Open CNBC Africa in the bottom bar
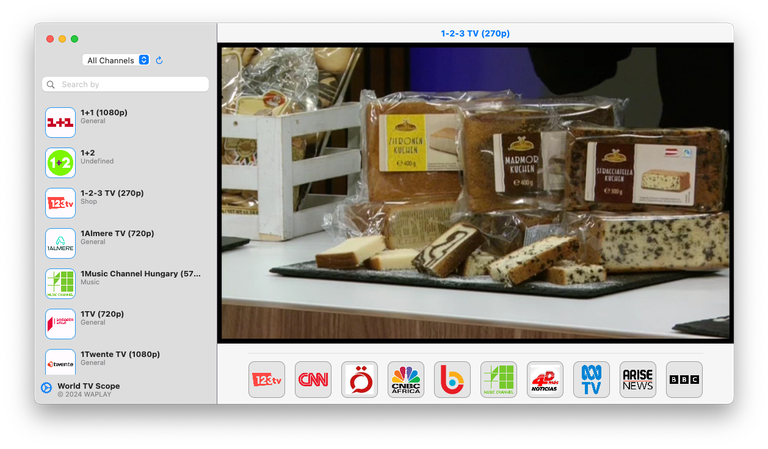This screenshot has height=449, width=768. pos(406,379)
